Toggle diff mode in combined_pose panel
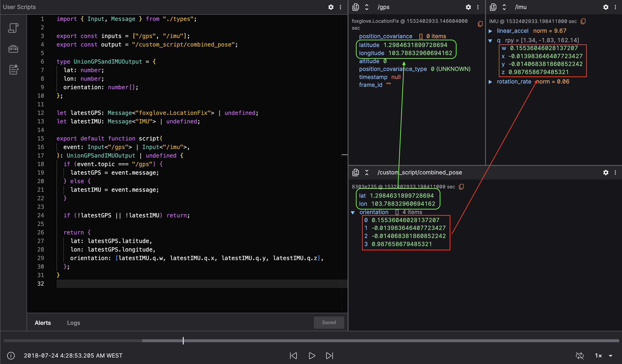This screenshot has height=364, width=622. coord(356,173)
